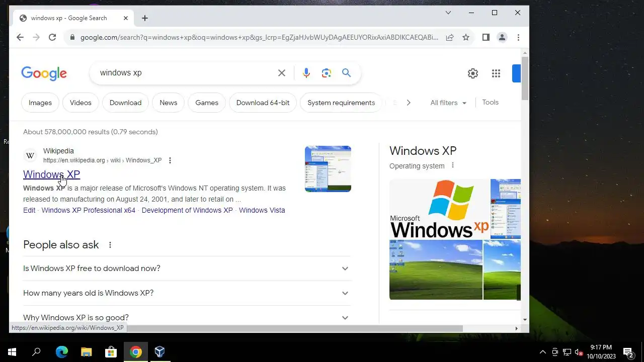644x362 pixels.
Task: Open the Windows Vista sitelink
Action: 262,210
